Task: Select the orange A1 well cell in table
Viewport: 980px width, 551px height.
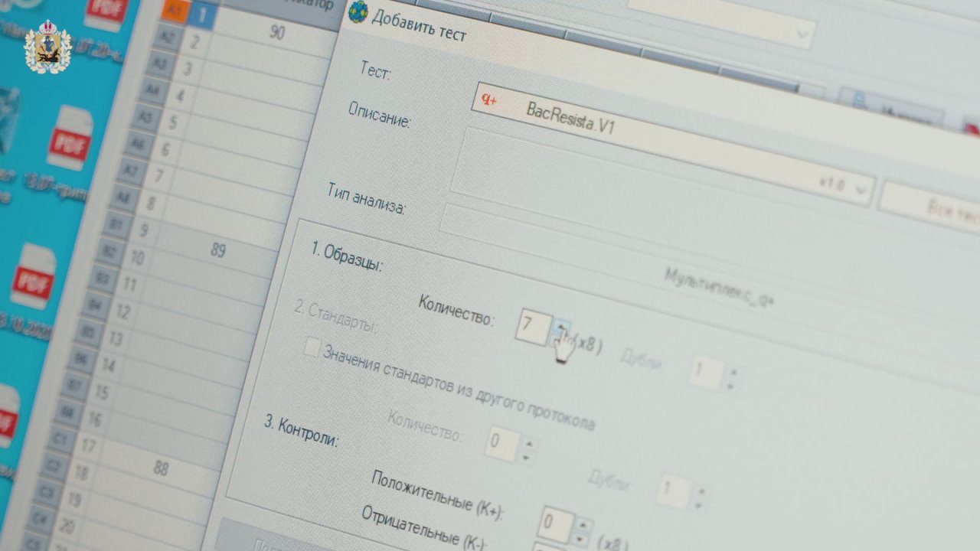Action: (x=173, y=11)
